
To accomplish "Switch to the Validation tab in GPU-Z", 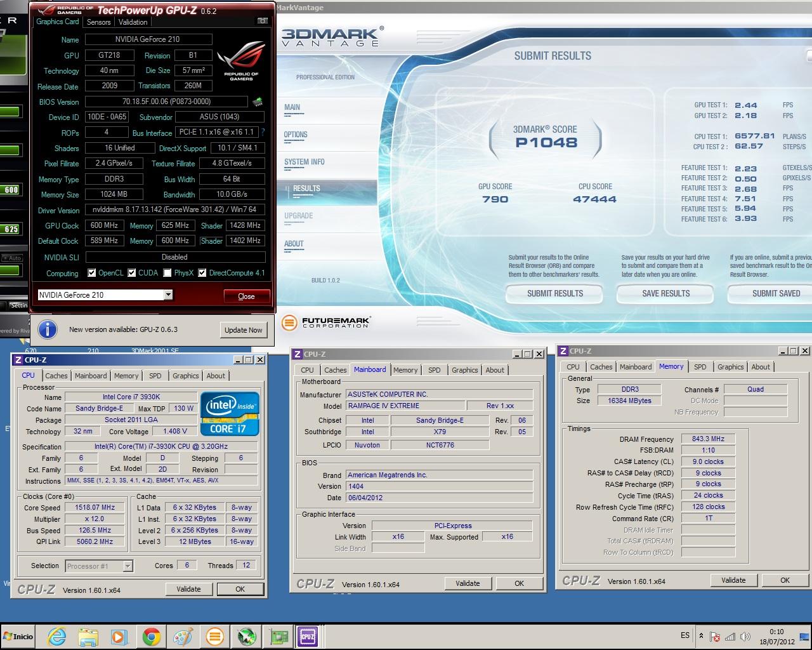I will [133, 22].
